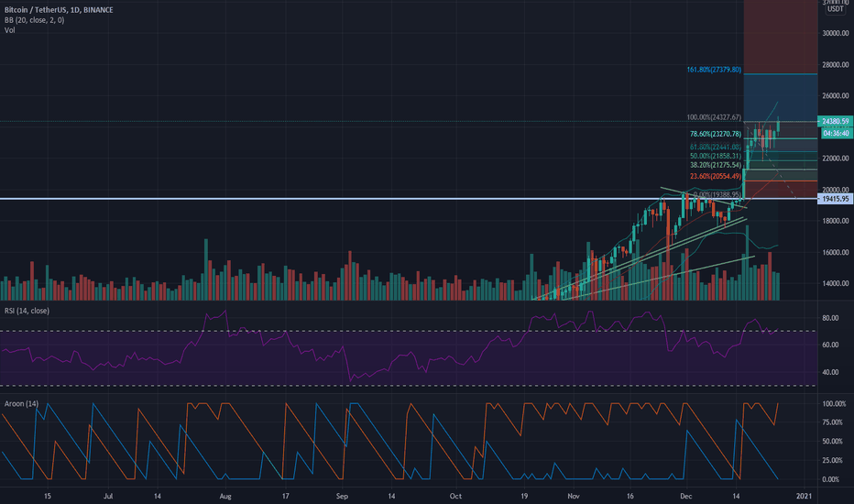Click the RSI 80.00 scale label
The width and height of the screenshot is (854, 504).
pyautogui.click(x=830, y=318)
